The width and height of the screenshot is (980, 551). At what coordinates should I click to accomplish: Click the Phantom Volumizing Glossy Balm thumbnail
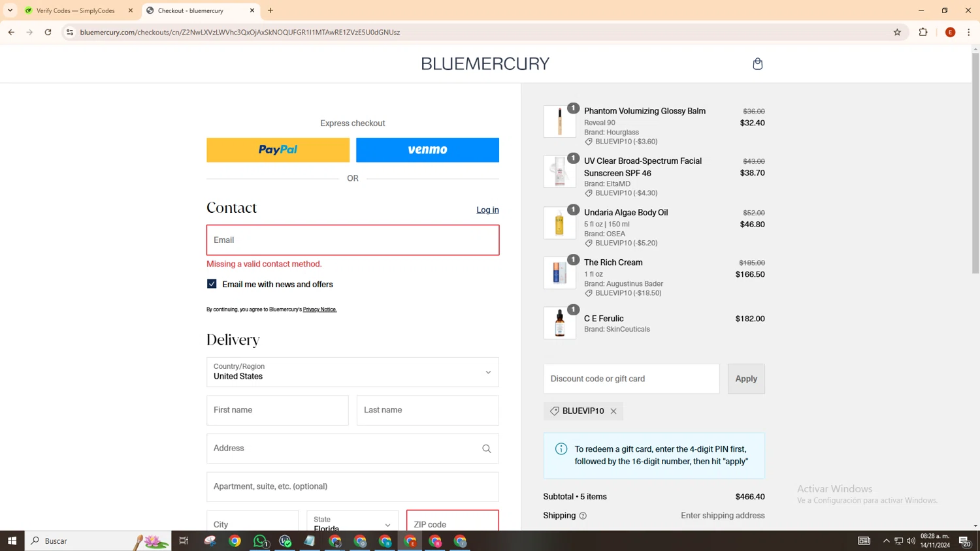point(560,122)
